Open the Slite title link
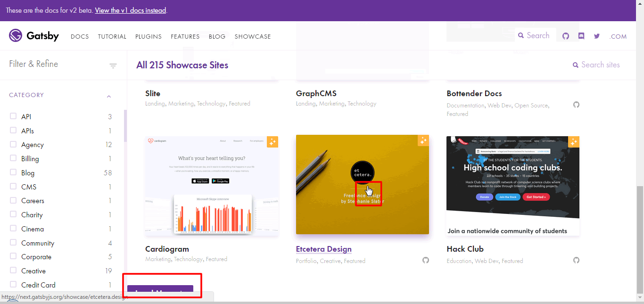The width and height of the screenshot is (644, 304). [153, 93]
